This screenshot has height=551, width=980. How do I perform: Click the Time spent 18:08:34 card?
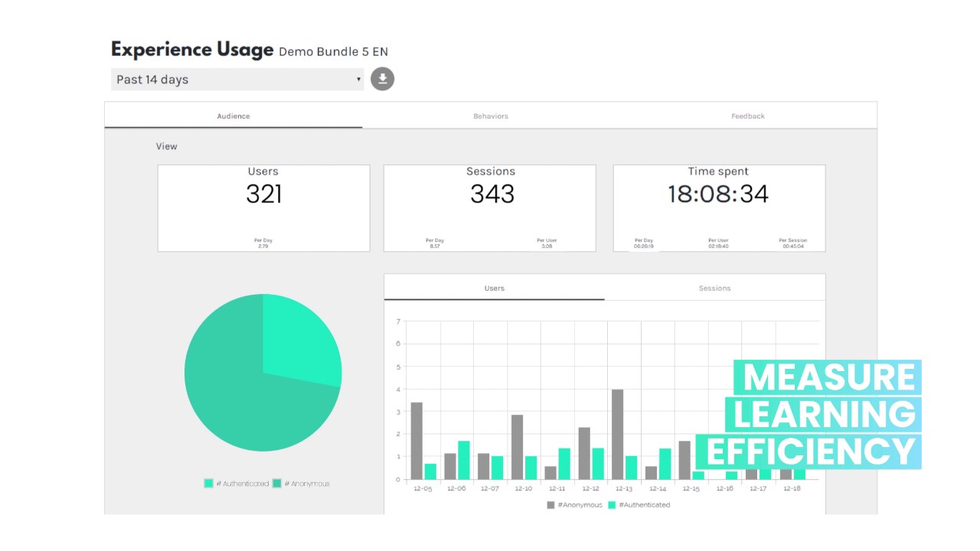coord(719,208)
